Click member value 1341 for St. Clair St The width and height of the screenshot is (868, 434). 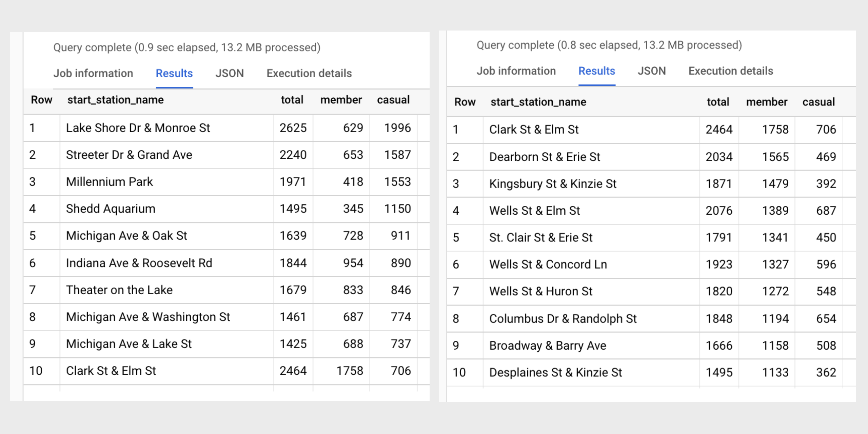(775, 238)
